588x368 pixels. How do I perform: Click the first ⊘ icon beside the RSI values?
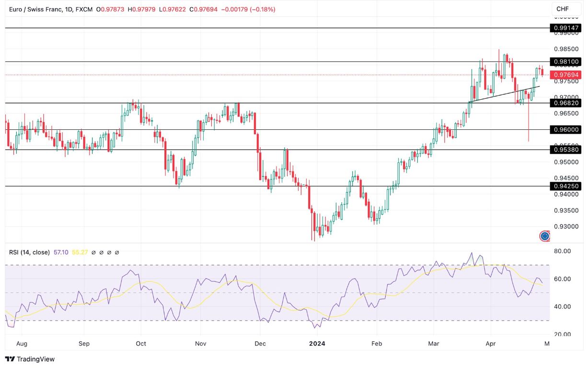(x=93, y=253)
